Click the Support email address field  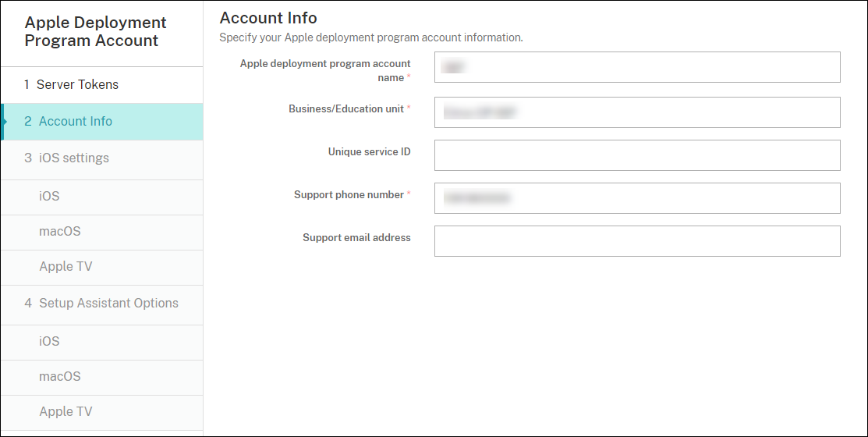pyautogui.click(x=636, y=241)
